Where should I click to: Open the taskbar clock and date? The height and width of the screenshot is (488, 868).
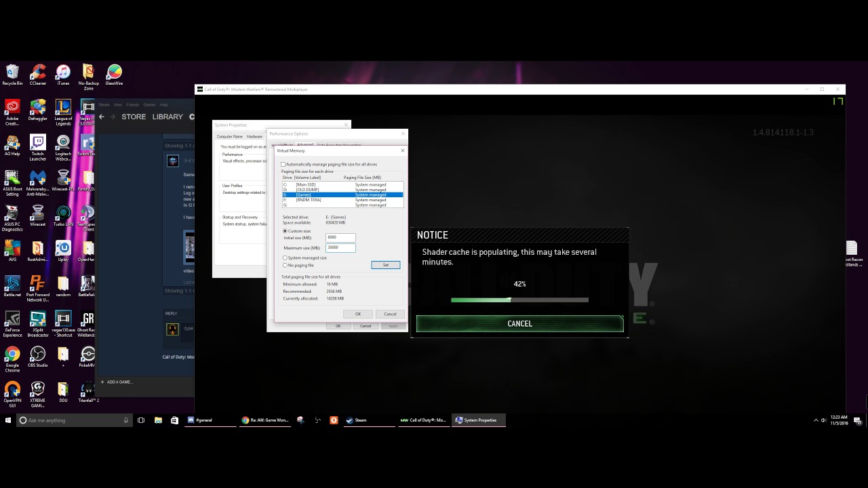(839, 420)
